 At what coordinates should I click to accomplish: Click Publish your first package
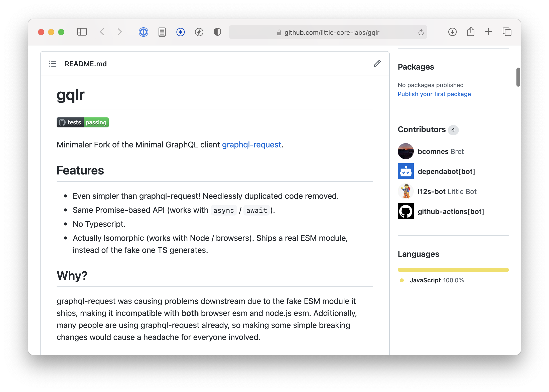click(x=434, y=94)
